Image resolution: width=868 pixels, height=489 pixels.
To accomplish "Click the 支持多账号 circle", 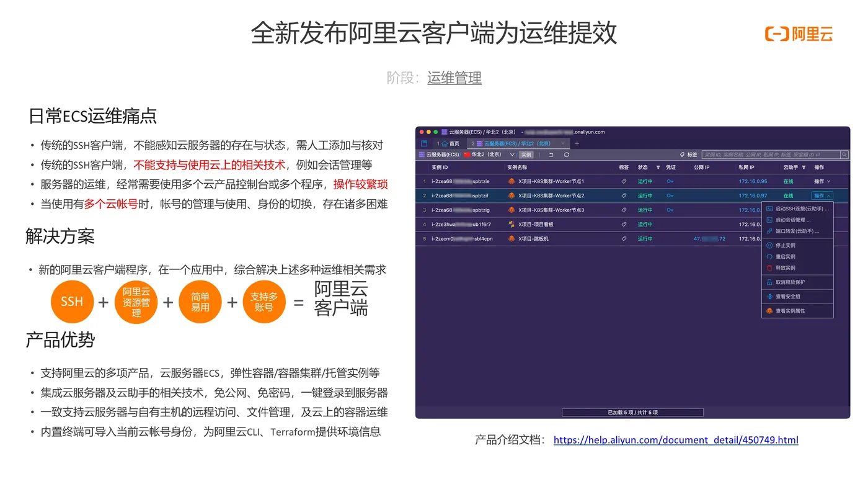I will tap(264, 302).
